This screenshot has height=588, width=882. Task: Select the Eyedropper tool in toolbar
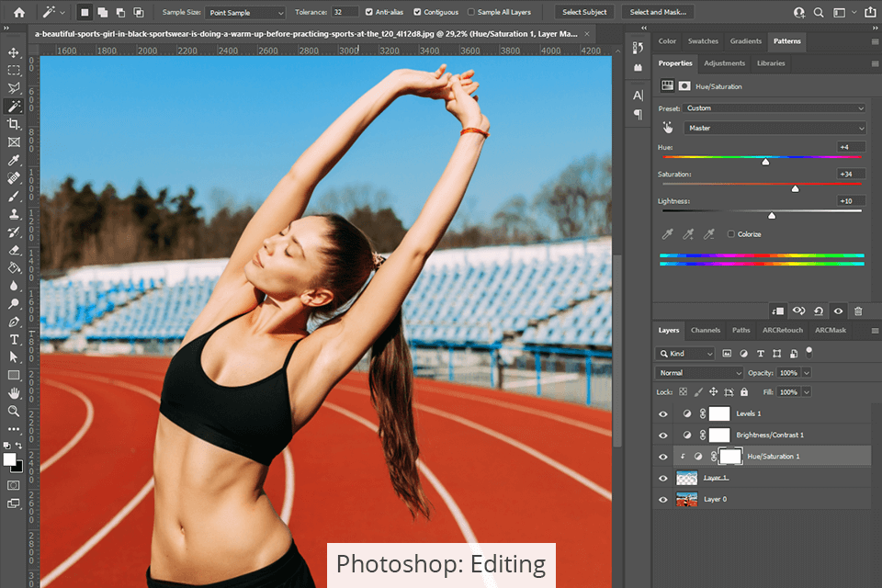pos(14,160)
